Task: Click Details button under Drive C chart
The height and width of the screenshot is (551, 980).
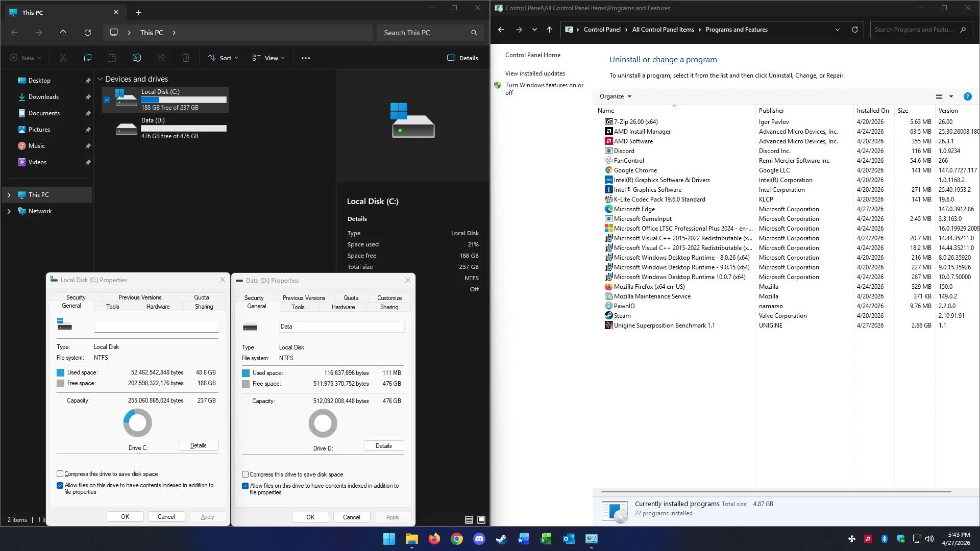Action: point(199,445)
